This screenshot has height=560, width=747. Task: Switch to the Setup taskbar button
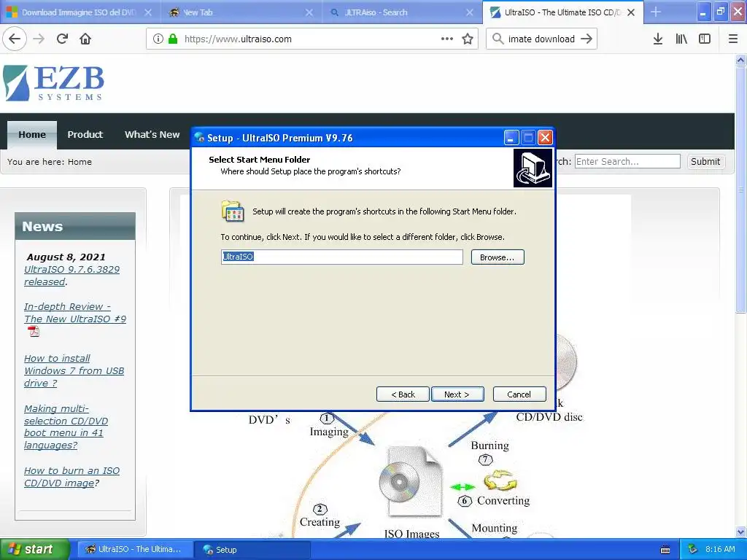click(x=252, y=550)
